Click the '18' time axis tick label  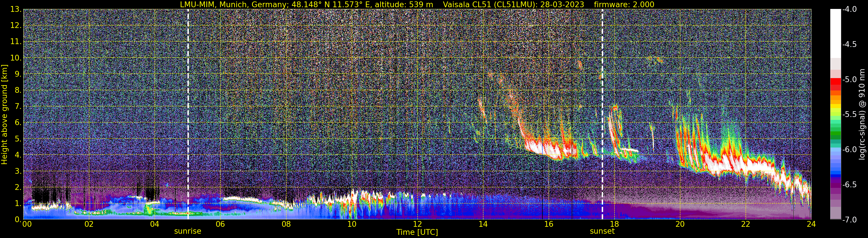pyautogui.click(x=614, y=224)
